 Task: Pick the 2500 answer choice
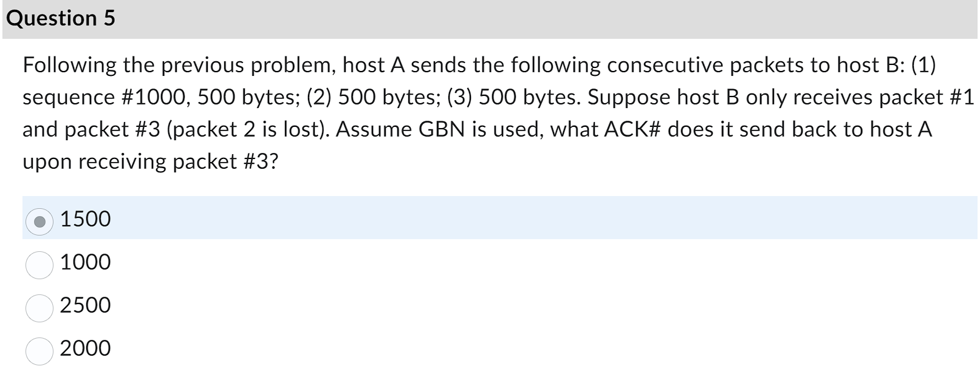(39, 306)
